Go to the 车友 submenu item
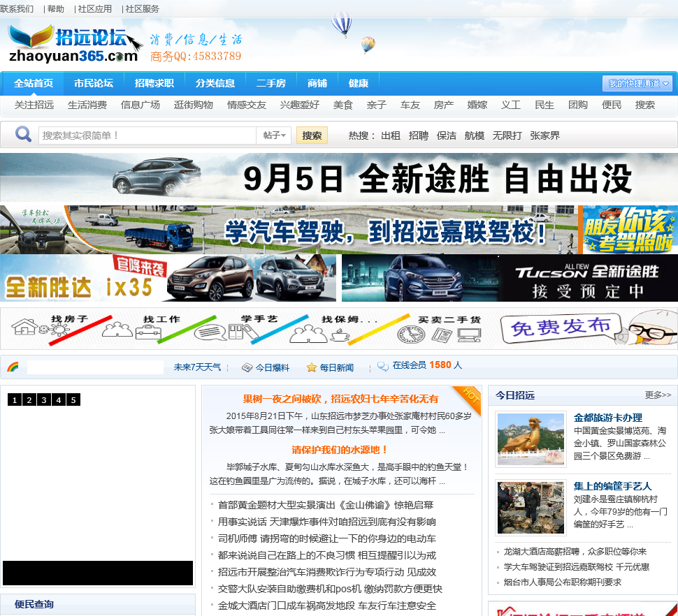 point(410,105)
